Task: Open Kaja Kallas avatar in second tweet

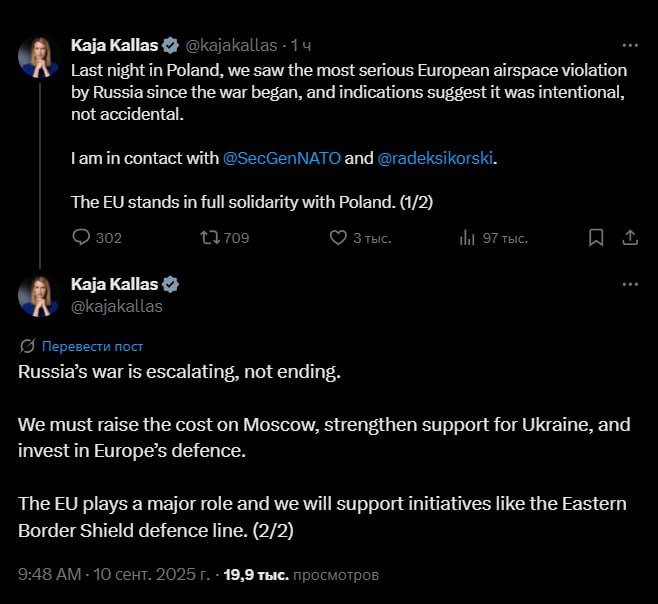Action: pyautogui.click(x=39, y=296)
